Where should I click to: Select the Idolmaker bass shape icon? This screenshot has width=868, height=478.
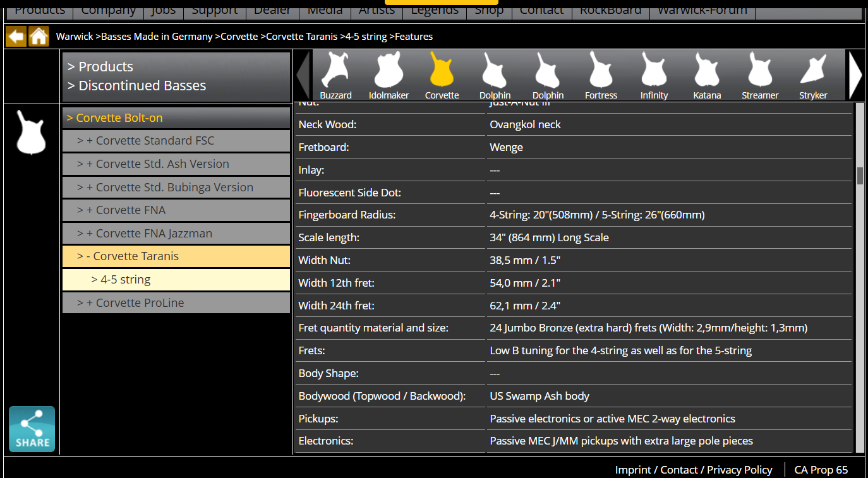pos(389,76)
